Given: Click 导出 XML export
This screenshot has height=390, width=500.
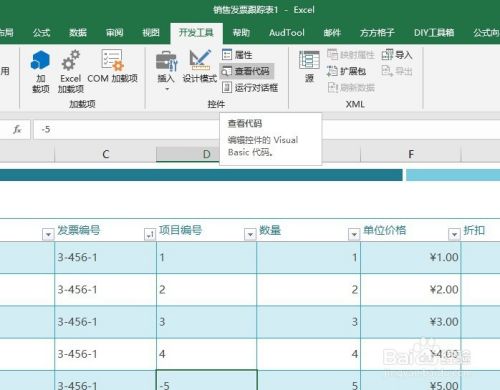Looking at the screenshot, I should 397,71.
